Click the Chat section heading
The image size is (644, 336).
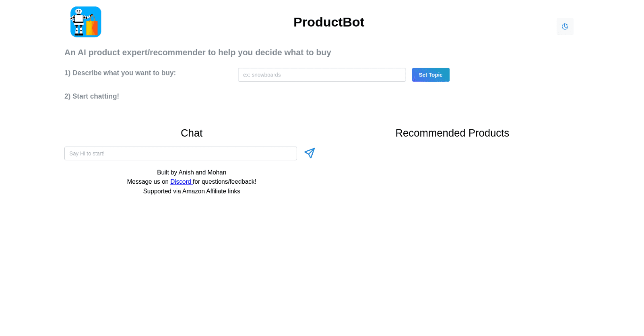pyautogui.click(x=192, y=133)
